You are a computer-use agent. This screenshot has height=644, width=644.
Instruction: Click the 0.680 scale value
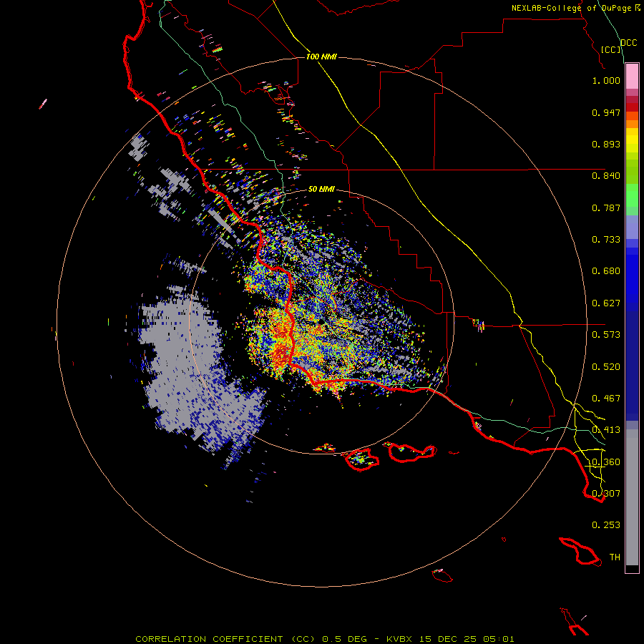coord(606,271)
